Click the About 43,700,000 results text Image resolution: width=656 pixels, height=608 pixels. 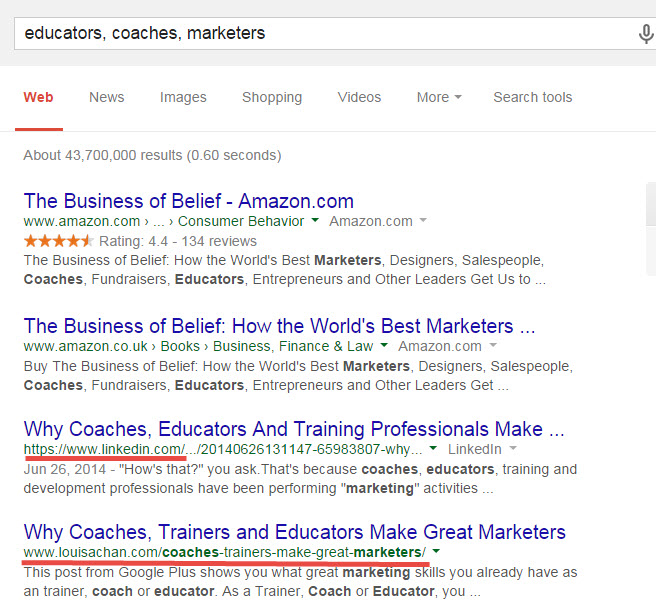click(x=152, y=155)
